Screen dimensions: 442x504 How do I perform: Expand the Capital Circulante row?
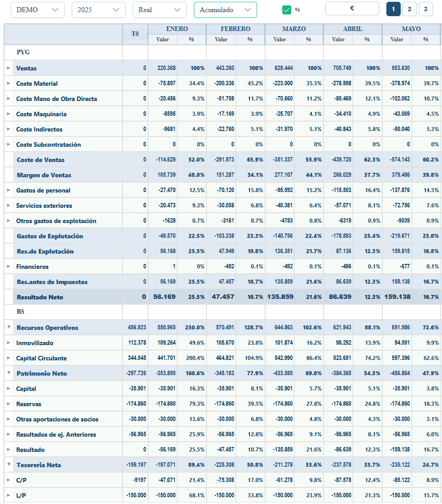[9, 358]
